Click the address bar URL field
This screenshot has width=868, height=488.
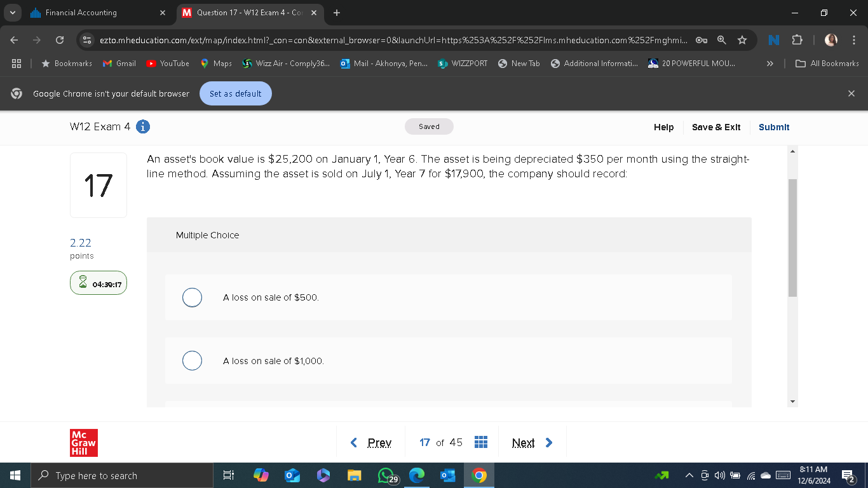pyautogui.click(x=393, y=40)
